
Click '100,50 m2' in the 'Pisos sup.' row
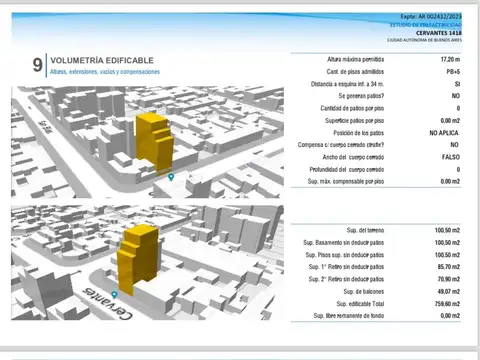tap(447, 255)
